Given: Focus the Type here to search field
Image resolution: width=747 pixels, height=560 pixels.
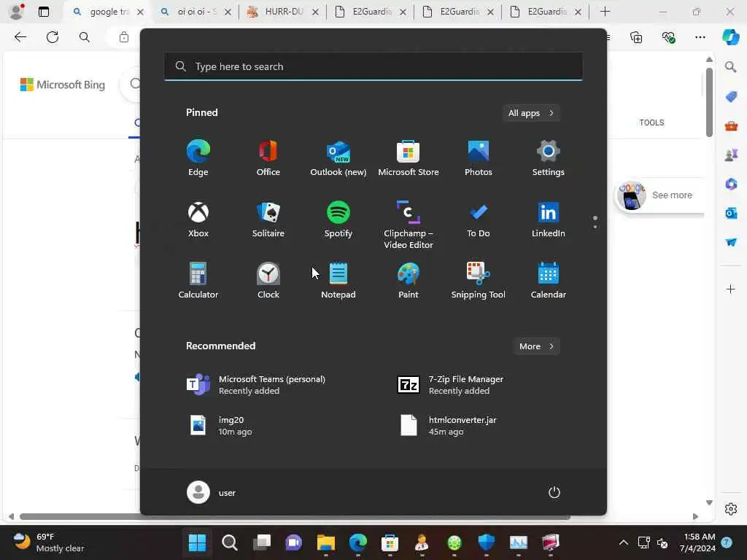Looking at the screenshot, I should pos(373,66).
